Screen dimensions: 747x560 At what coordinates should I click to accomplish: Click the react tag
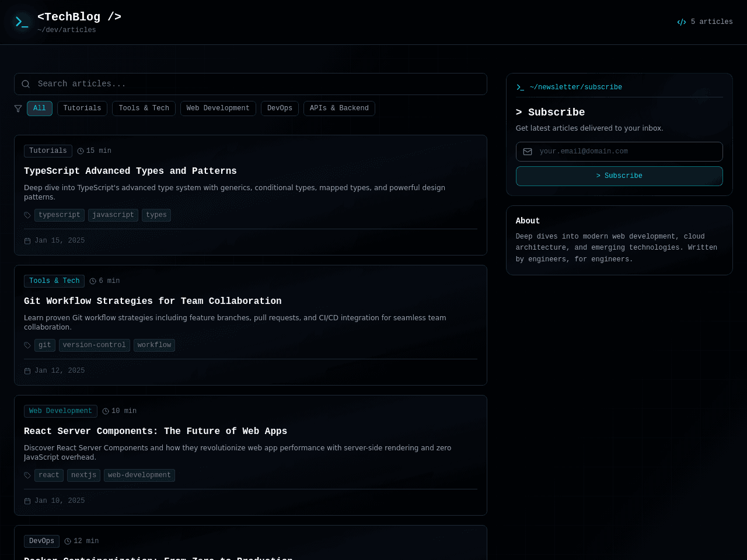point(49,475)
